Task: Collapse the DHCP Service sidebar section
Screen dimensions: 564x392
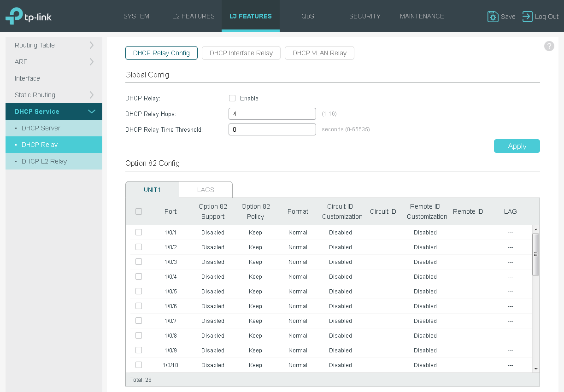Action: pos(54,111)
